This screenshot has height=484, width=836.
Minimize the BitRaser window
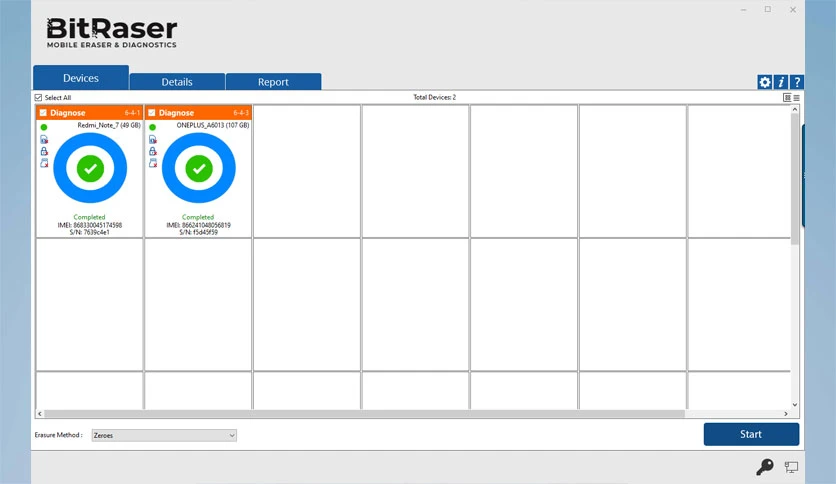(743, 10)
